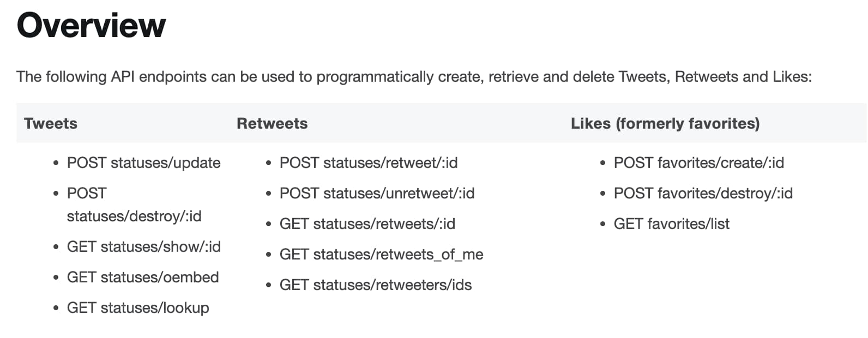Open the POST statuses/destroy/:id endpoint link

(134, 205)
